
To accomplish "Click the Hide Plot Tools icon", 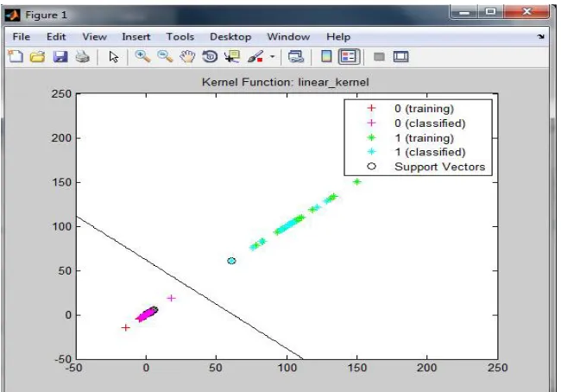I will tap(379, 57).
